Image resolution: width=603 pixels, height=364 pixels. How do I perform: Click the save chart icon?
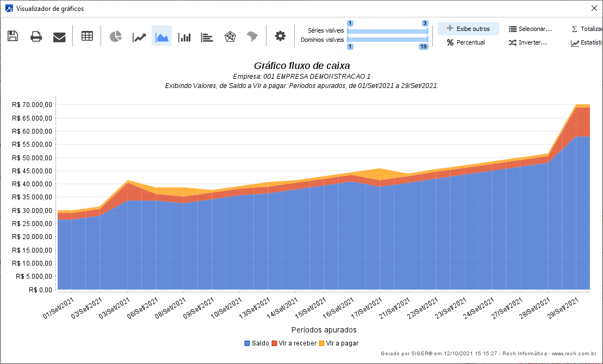click(13, 36)
